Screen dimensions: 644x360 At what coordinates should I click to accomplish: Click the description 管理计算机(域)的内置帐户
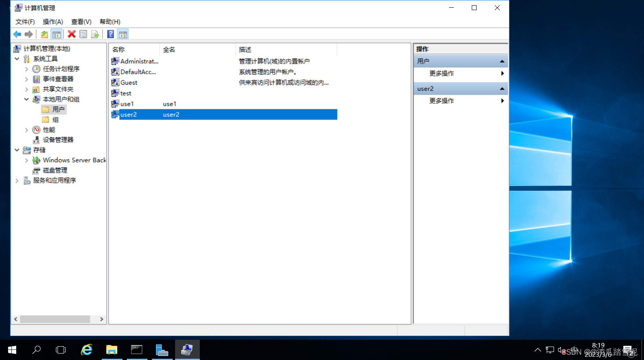[x=274, y=61]
